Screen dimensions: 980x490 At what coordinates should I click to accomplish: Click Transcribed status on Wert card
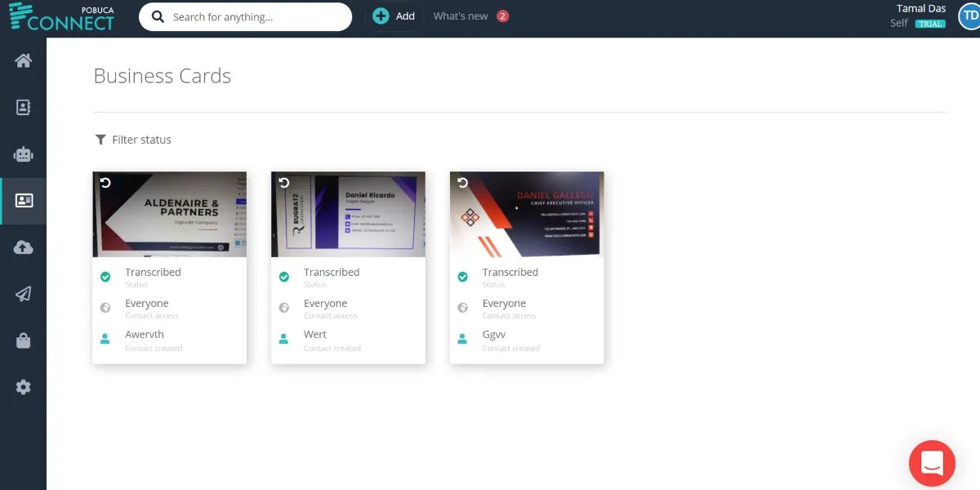tap(332, 272)
